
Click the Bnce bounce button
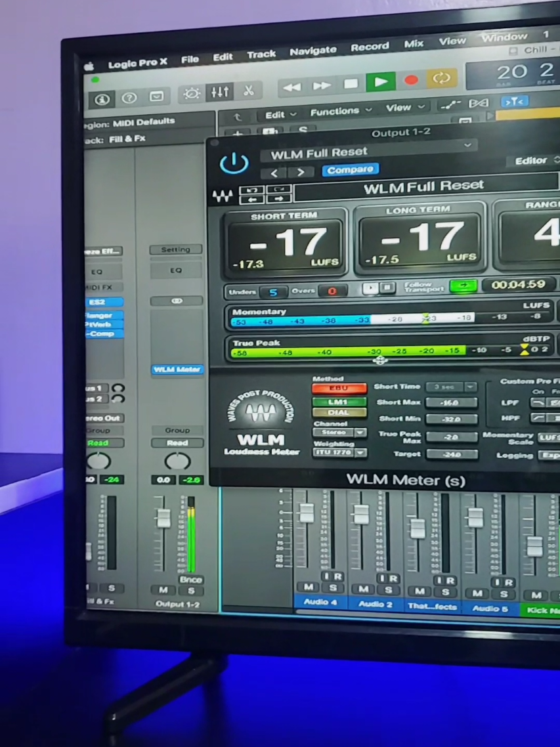pyautogui.click(x=190, y=580)
